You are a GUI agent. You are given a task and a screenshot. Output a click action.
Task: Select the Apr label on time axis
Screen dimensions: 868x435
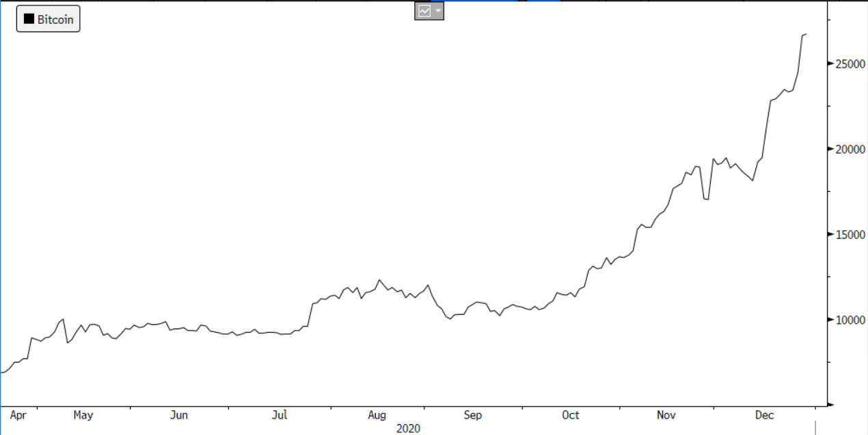pyautogui.click(x=18, y=415)
